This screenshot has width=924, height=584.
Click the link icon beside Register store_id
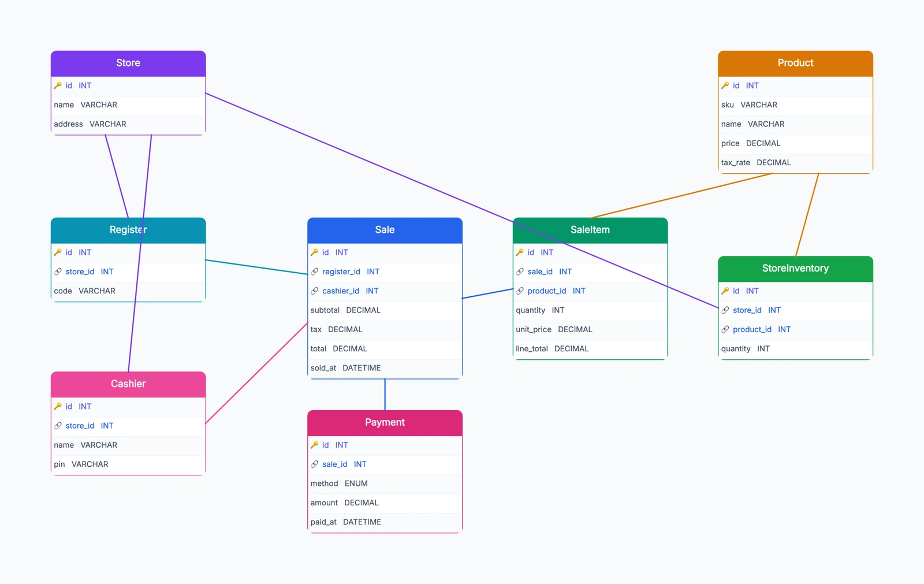(58, 271)
